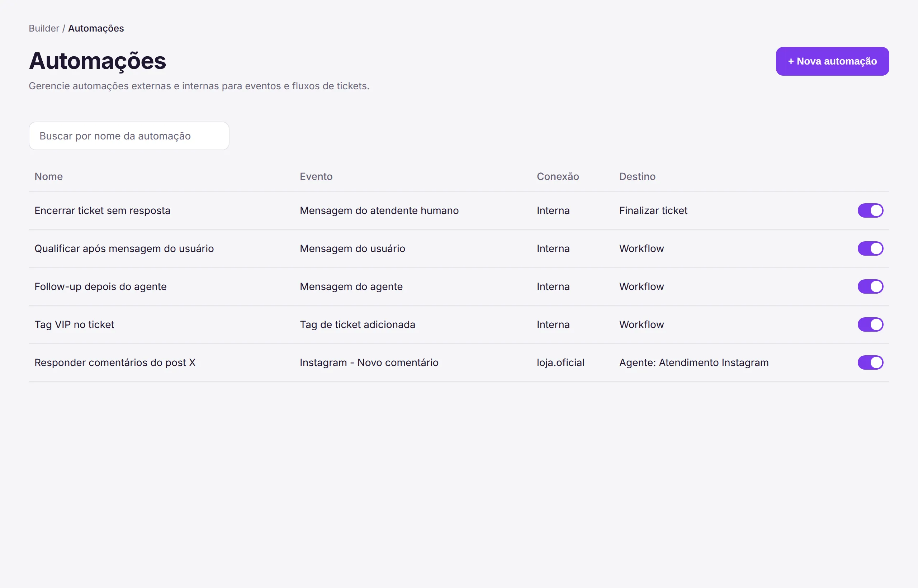The height and width of the screenshot is (588, 918).
Task: Click the 'Evento' column header
Action: coord(316,176)
